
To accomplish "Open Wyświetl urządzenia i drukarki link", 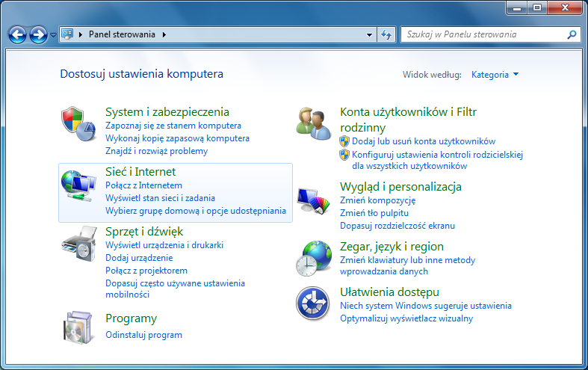I will pos(164,245).
